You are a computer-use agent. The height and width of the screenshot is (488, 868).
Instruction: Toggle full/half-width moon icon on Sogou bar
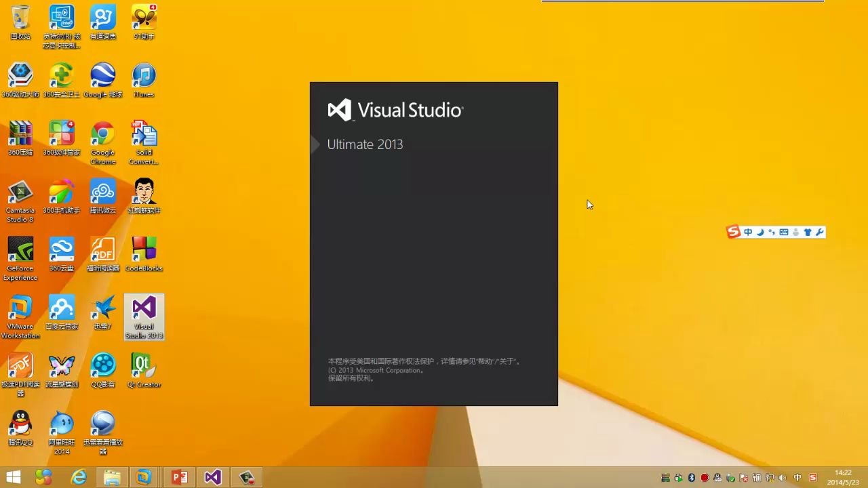[x=760, y=232]
